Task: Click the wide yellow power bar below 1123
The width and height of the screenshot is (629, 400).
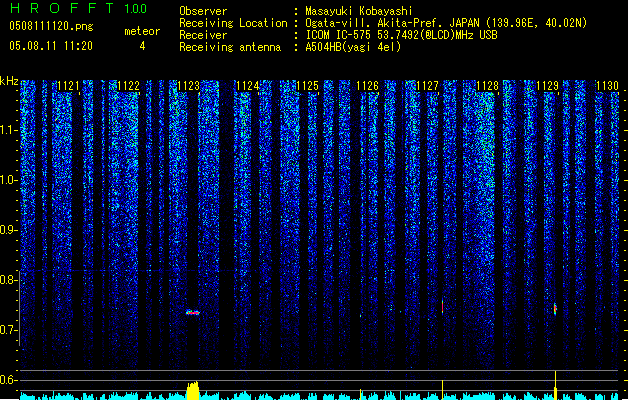Action: tap(193, 390)
